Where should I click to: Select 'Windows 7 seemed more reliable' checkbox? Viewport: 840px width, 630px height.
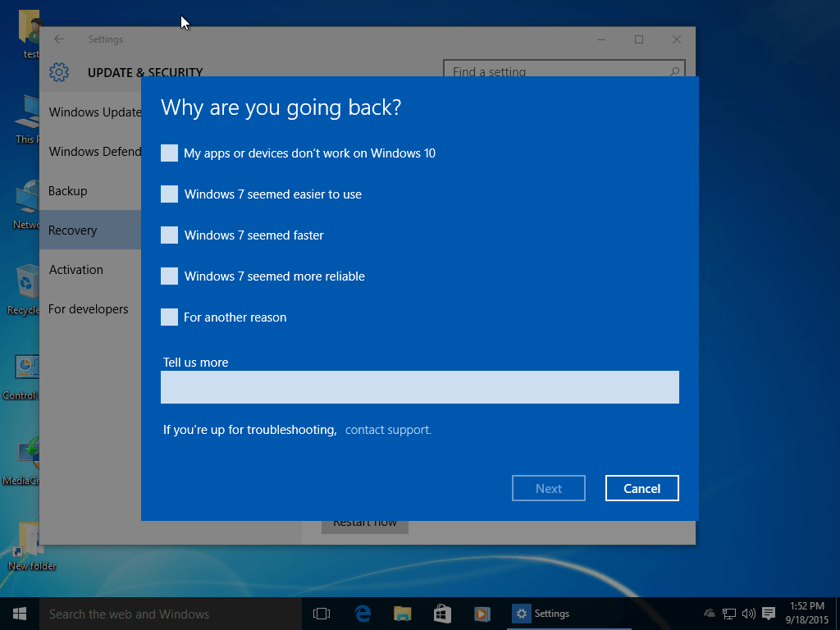point(169,276)
